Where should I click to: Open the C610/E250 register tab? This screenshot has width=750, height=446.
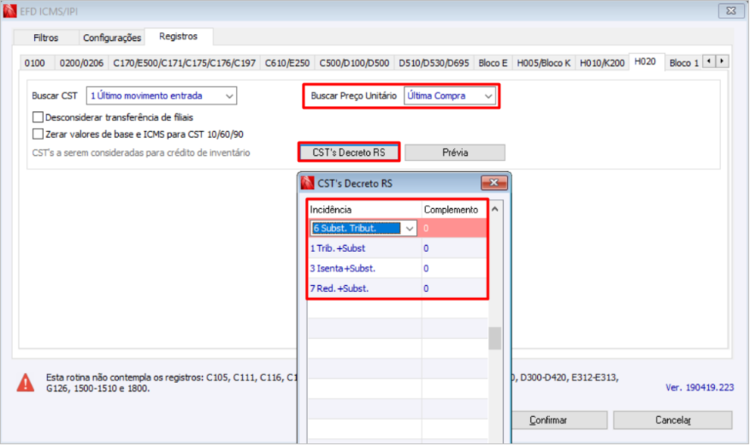[287, 63]
